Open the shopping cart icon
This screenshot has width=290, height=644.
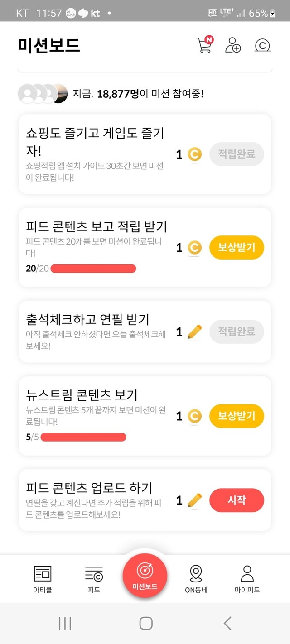tap(204, 45)
